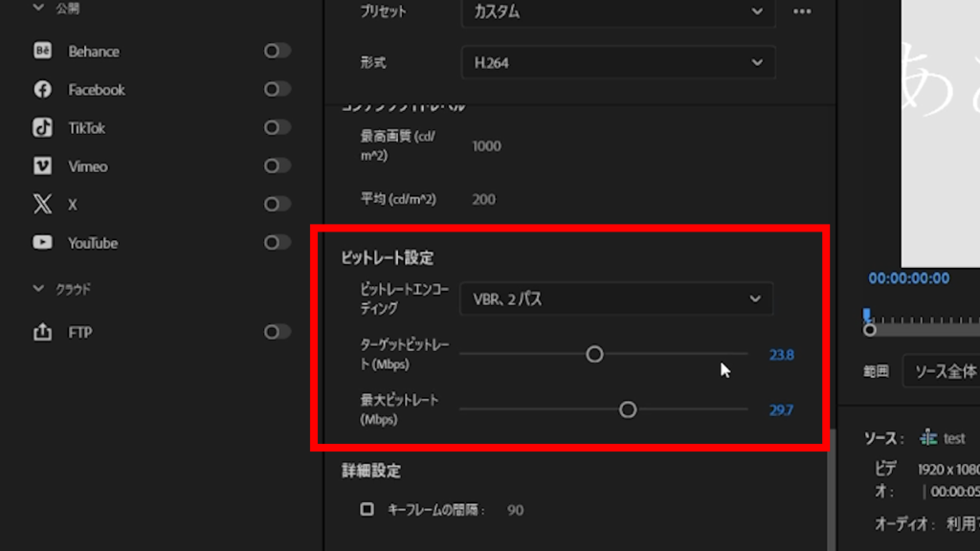980x551 pixels.
Task: Click the timecode 00:00:00:00
Action: 909,278
